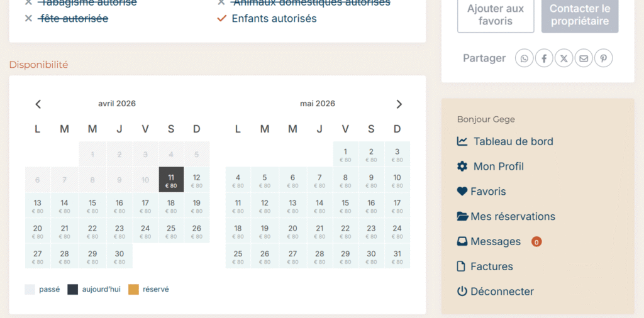Select 15 in mai 2026 calendar
Image resolution: width=644 pixels, height=318 pixels.
345,206
